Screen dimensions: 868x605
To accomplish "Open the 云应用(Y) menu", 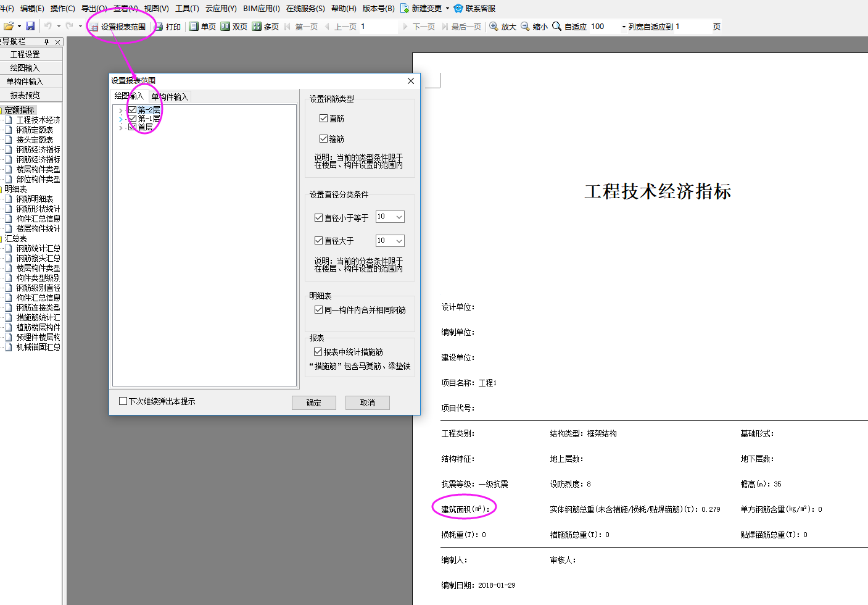I will pyautogui.click(x=221, y=8).
